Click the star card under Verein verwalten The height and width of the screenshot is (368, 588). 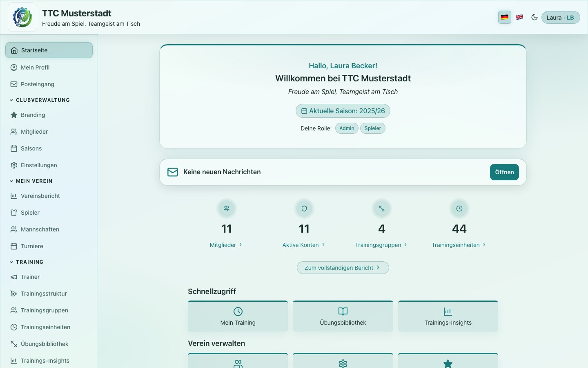tap(448, 361)
